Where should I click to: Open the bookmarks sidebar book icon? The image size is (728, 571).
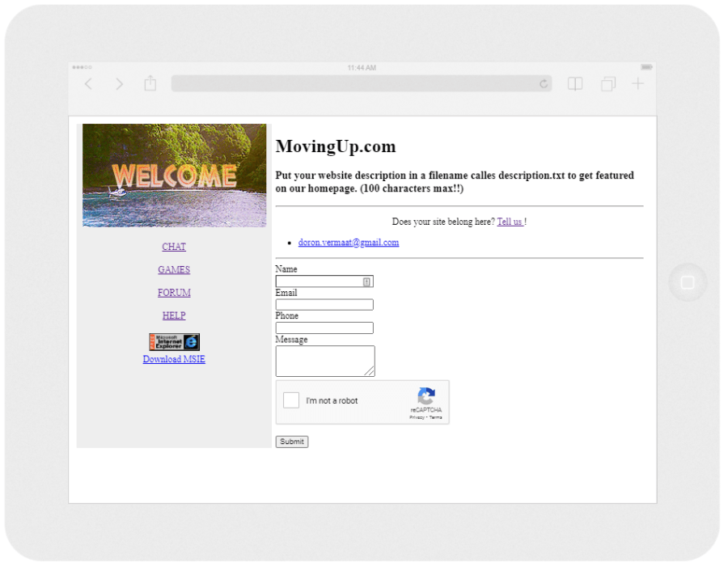574,83
